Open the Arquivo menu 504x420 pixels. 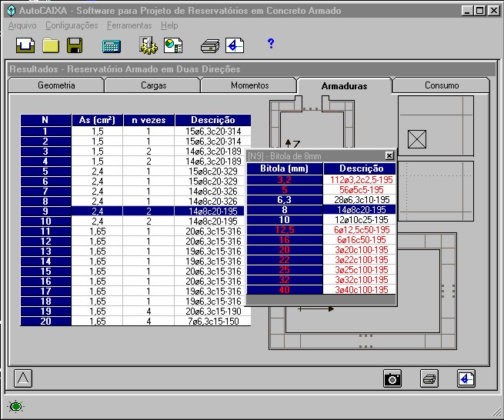click(22, 25)
